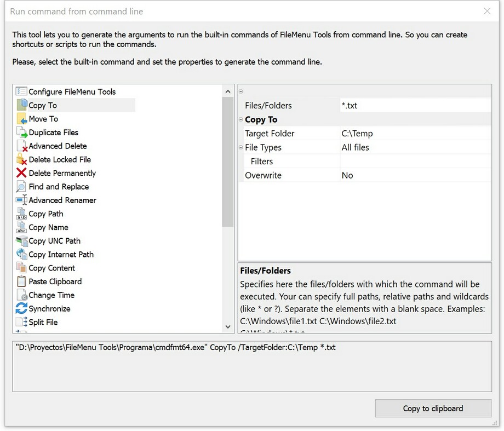
Task: Select Split File command
Action: pyautogui.click(x=43, y=323)
